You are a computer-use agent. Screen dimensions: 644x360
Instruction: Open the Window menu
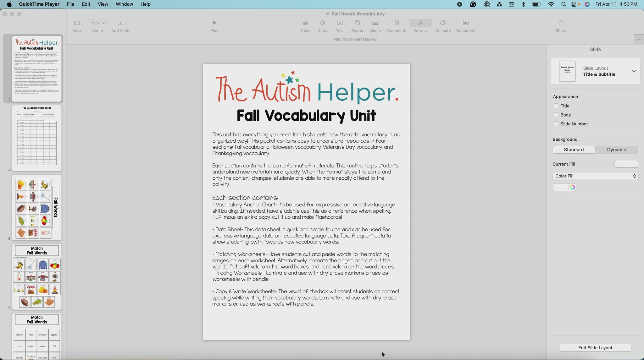coord(124,4)
